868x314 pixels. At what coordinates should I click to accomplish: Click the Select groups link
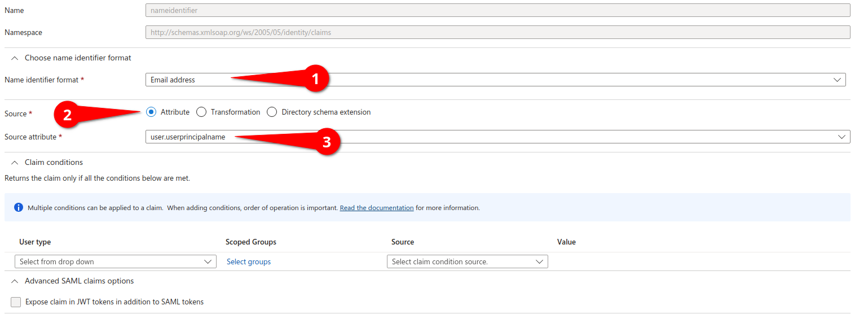(249, 262)
